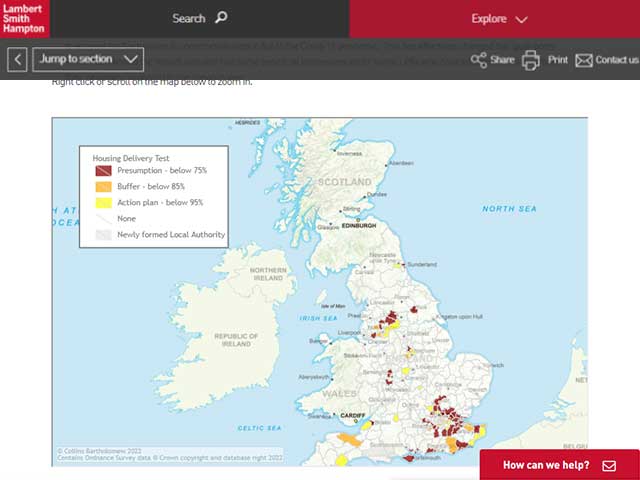Image resolution: width=640 pixels, height=480 pixels.
Task: Click the Lambert Smith Hampton logo
Action: coord(24,19)
